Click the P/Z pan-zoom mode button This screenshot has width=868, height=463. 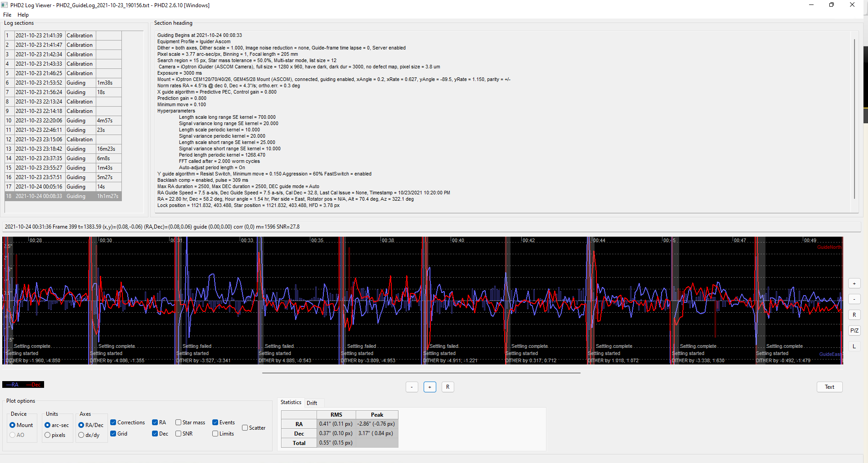tap(854, 331)
